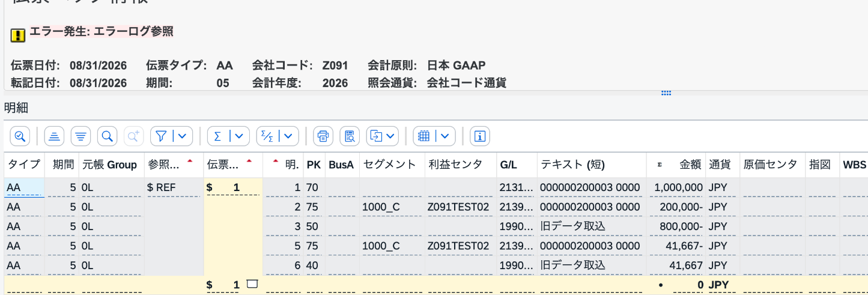Click the 利益センタ column header
Viewport: 868px width, 295px height.
(x=460, y=165)
